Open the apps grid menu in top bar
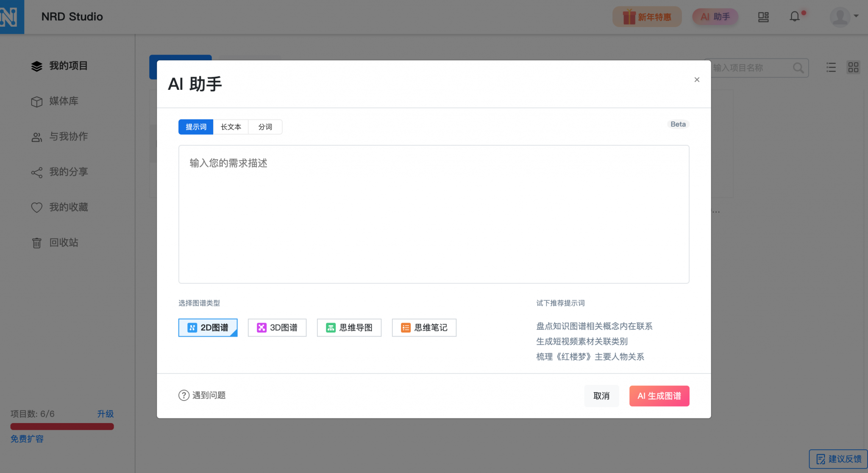 pos(763,17)
